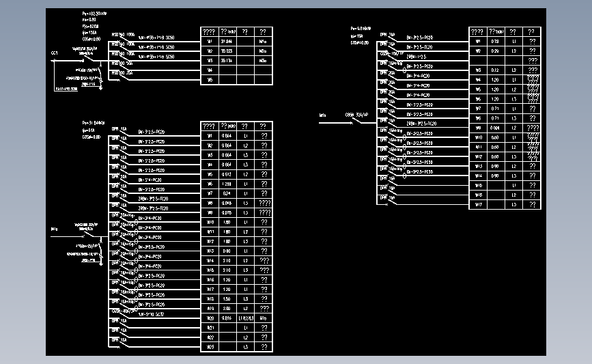592x364 pixels.
Task: Select the 'ZRBV-1*2.5' cable label
Action: pyautogui.click(x=417, y=57)
